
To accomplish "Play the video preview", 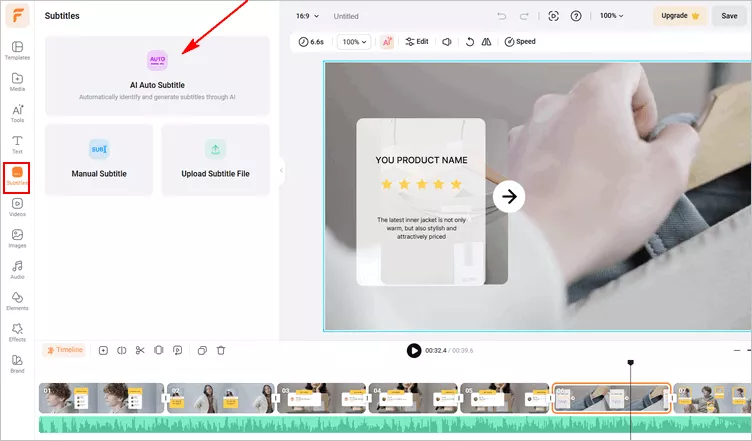I will 413,350.
